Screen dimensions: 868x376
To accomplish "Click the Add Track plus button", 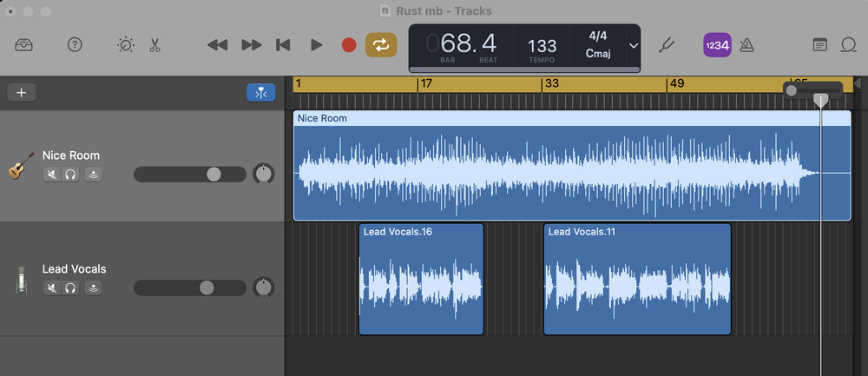I will [x=22, y=93].
